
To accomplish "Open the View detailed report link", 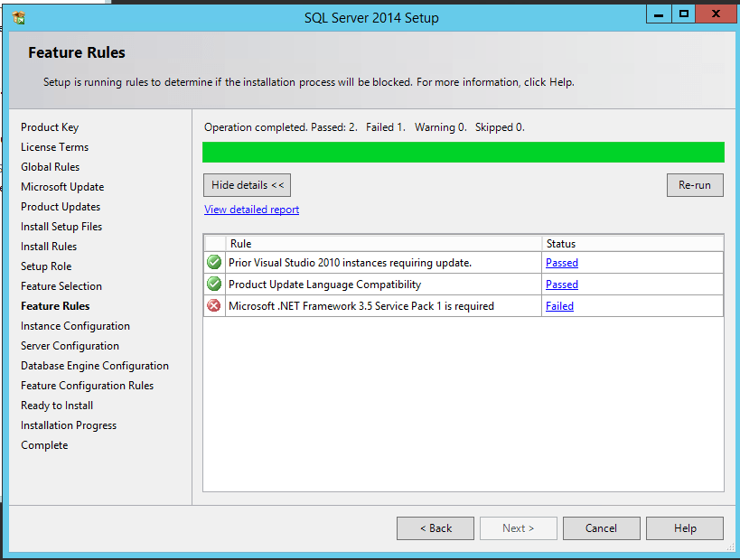I will pos(251,210).
